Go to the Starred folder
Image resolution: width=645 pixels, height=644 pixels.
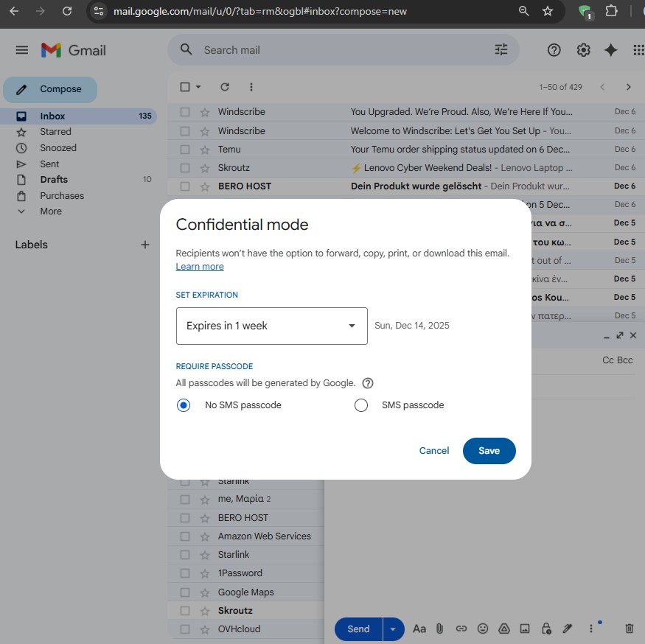pos(55,132)
